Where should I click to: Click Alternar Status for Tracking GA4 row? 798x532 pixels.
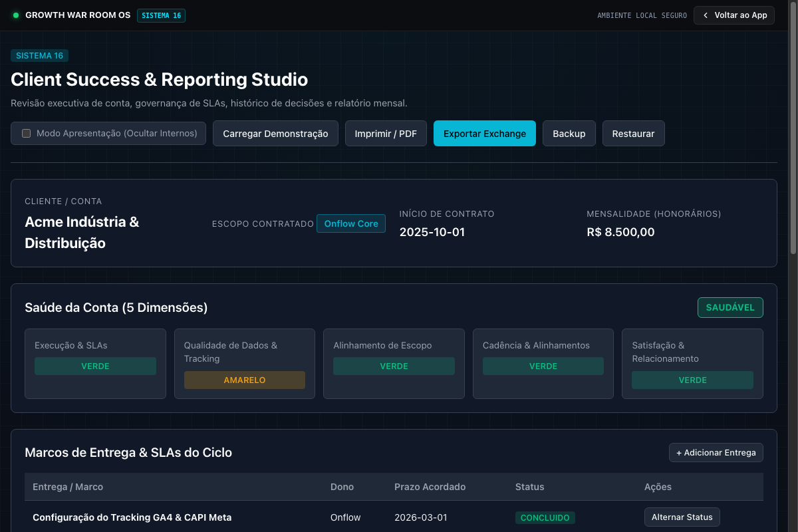pos(682,517)
